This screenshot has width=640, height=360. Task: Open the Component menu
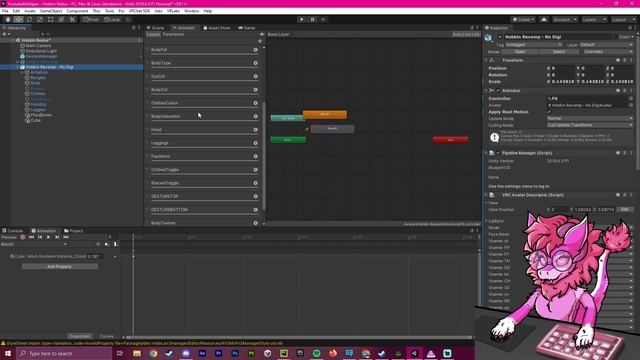point(77,11)
